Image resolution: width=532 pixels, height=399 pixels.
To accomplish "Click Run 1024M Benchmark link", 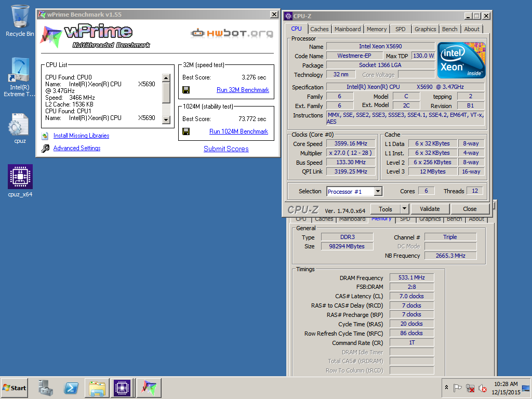I will (238, 131).
